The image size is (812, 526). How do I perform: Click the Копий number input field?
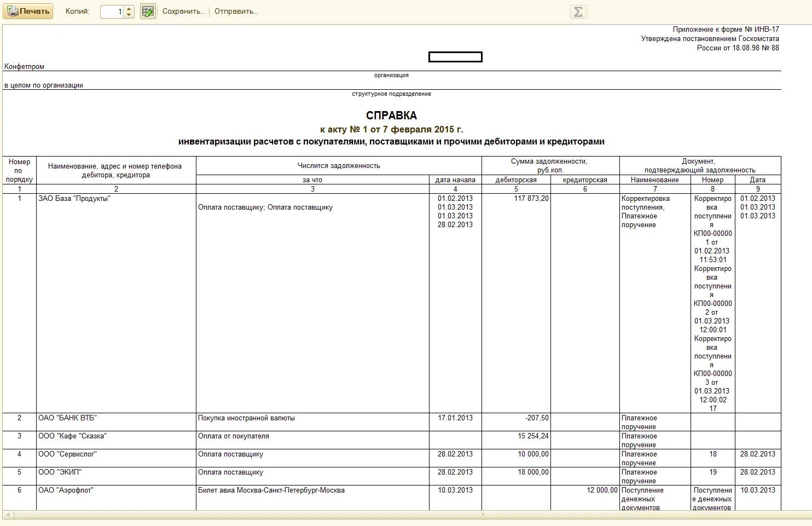coord(112,11)
